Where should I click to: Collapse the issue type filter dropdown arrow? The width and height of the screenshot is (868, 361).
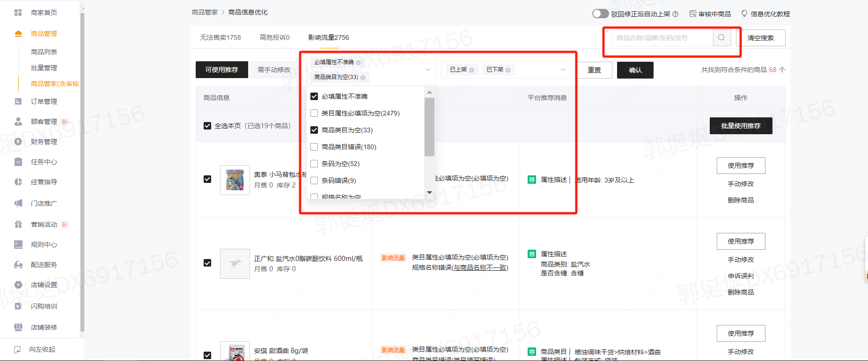coord(427,70)
